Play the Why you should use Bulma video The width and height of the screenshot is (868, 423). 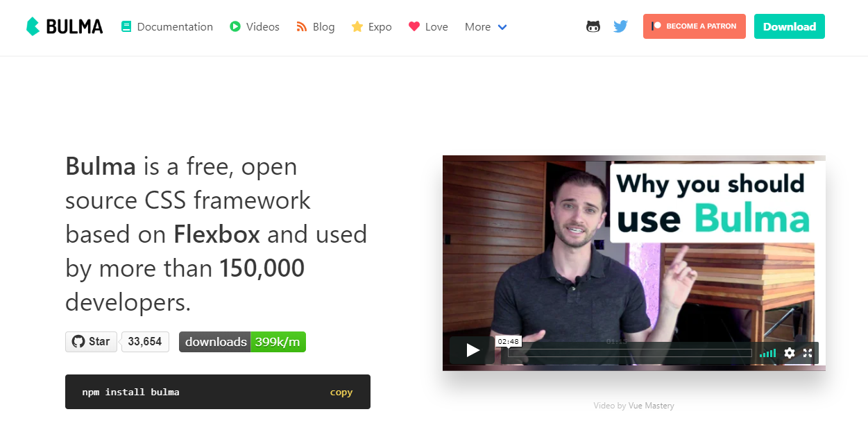tap(473, 350)
